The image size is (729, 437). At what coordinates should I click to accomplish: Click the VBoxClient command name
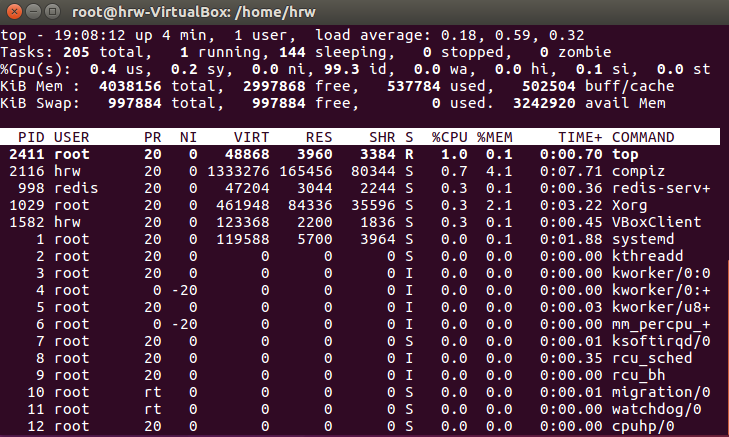(x=656, y=222)
